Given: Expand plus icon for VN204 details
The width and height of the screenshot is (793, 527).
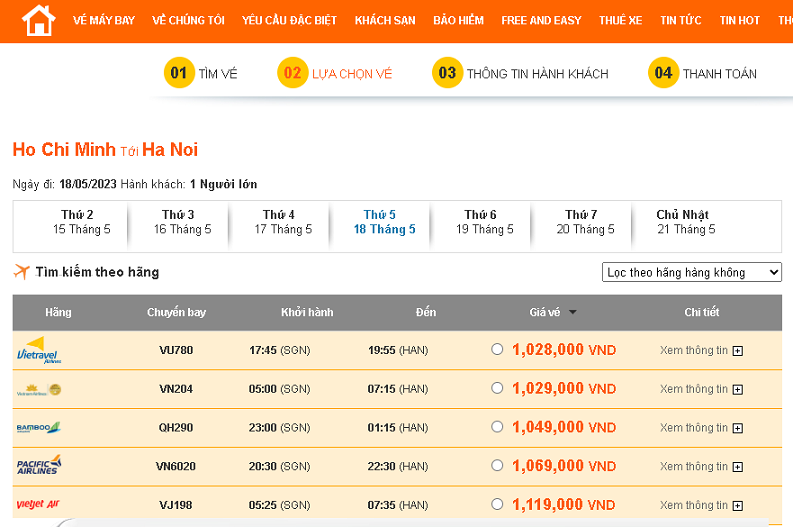Looking at the screenshot, I should click(738, 389).
